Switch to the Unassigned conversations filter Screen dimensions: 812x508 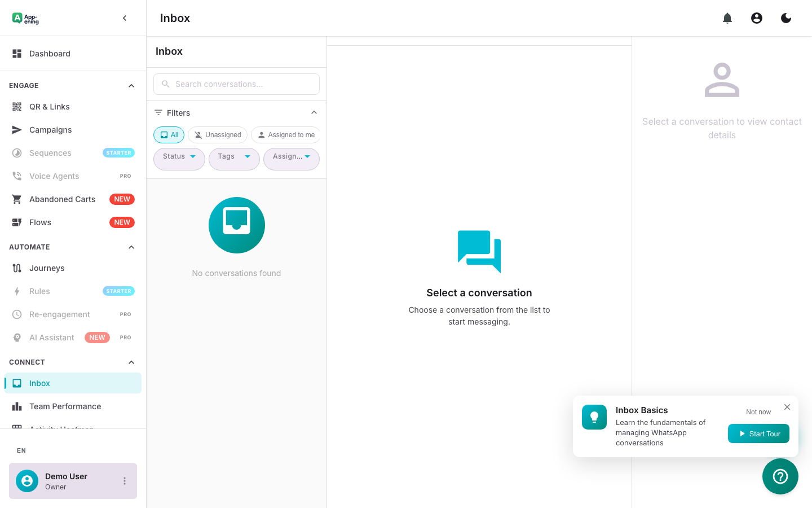[218, 134]
